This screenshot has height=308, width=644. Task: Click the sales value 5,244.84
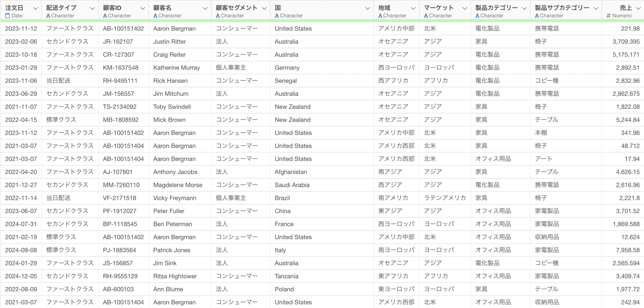[628, 120]
